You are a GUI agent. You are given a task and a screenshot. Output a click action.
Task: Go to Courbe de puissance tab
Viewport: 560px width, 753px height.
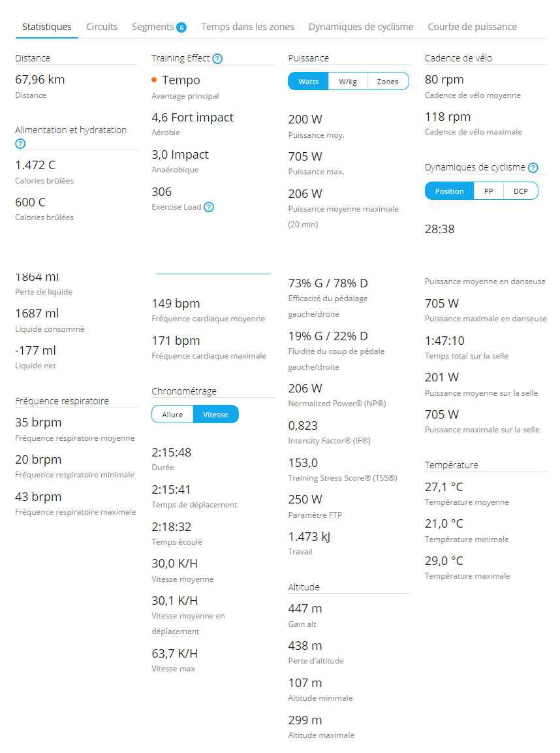tap(472, 27)
